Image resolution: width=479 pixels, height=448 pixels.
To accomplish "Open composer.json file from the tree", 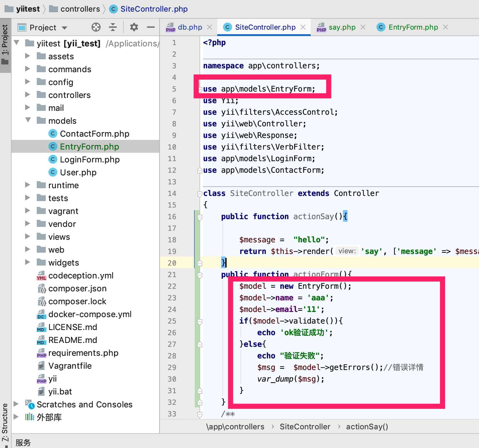I will (x=77, y=288).
